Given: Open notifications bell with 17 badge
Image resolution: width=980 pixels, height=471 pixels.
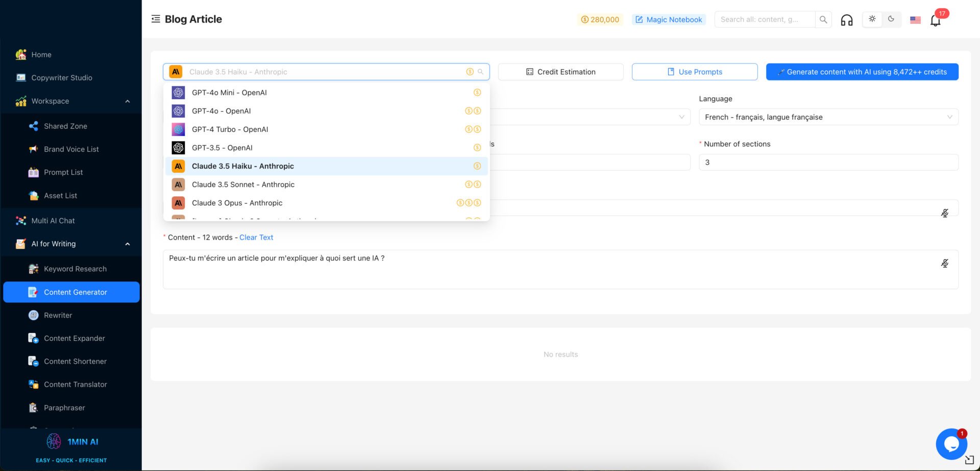Looking at the screenshot, I should click(936, 20).
